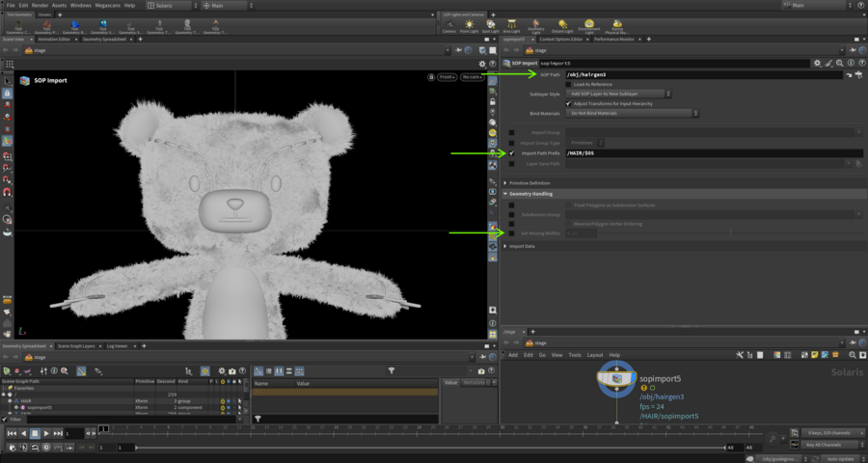
Task: Choose the Distant Light shelf tool
Action: click(x=561, y=26)
